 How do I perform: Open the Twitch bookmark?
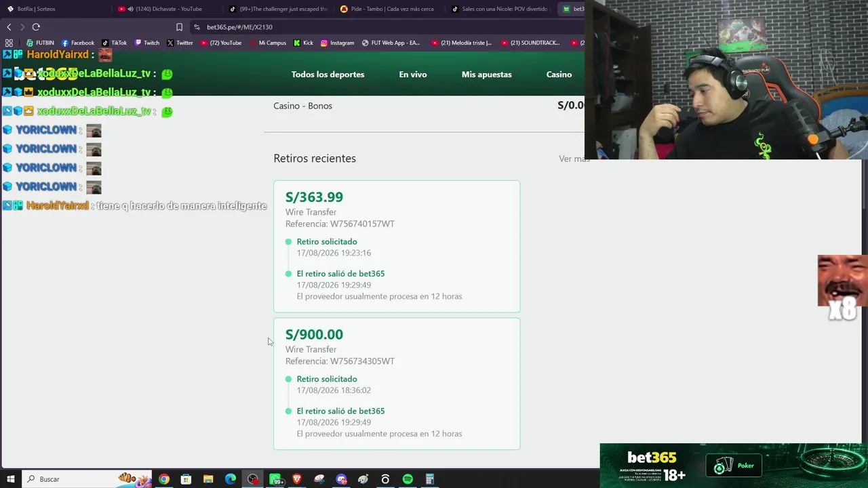click(x=146, y=43)
